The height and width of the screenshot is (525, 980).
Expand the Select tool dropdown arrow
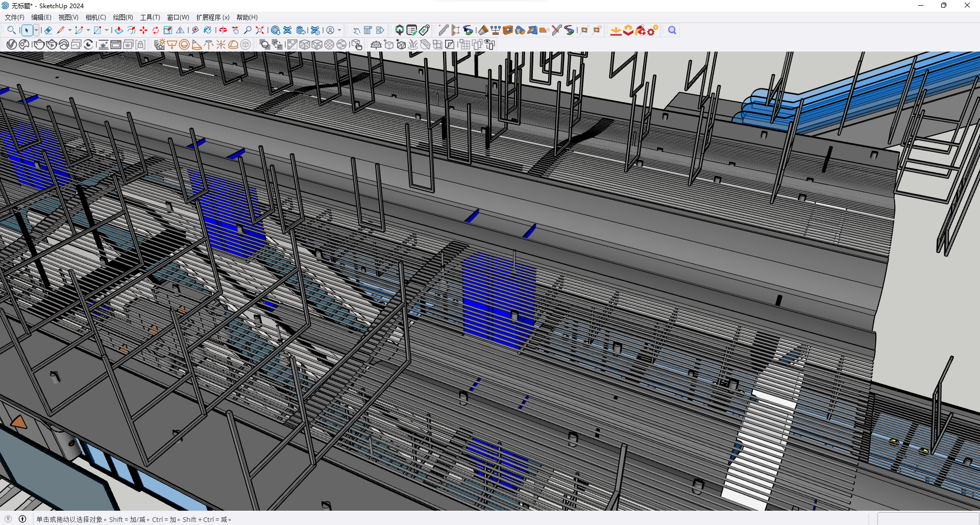tap(36, 31)
